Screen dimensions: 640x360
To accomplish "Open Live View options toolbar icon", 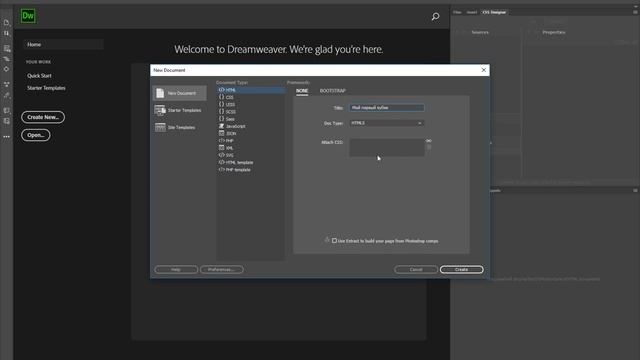I will [7, 49].
